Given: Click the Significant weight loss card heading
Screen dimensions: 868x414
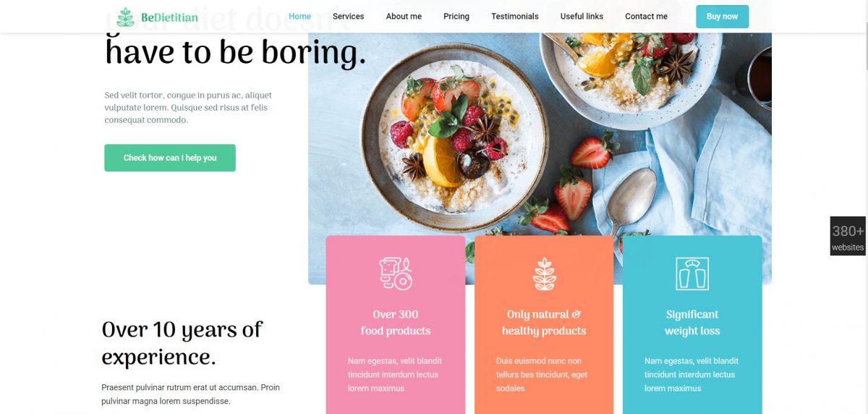Looking at the screenshot, I should [x=692, y=323].
